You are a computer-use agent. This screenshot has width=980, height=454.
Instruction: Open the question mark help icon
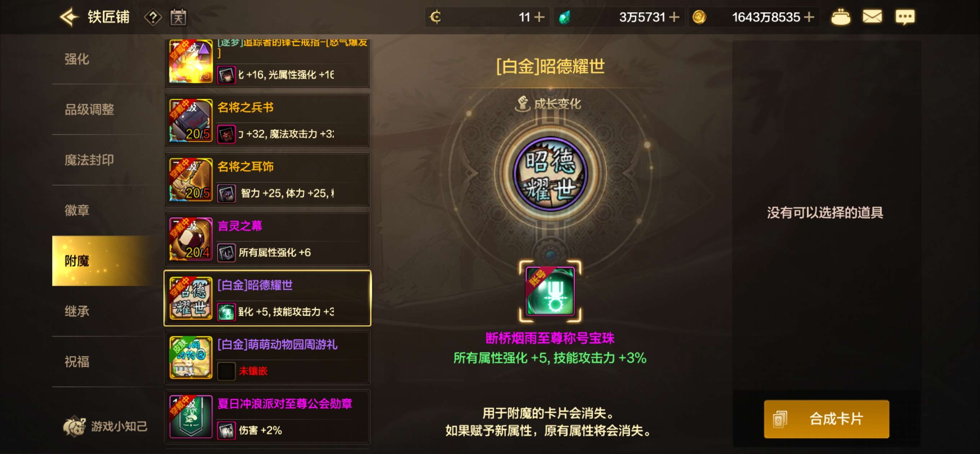click(x=153, y=18)
